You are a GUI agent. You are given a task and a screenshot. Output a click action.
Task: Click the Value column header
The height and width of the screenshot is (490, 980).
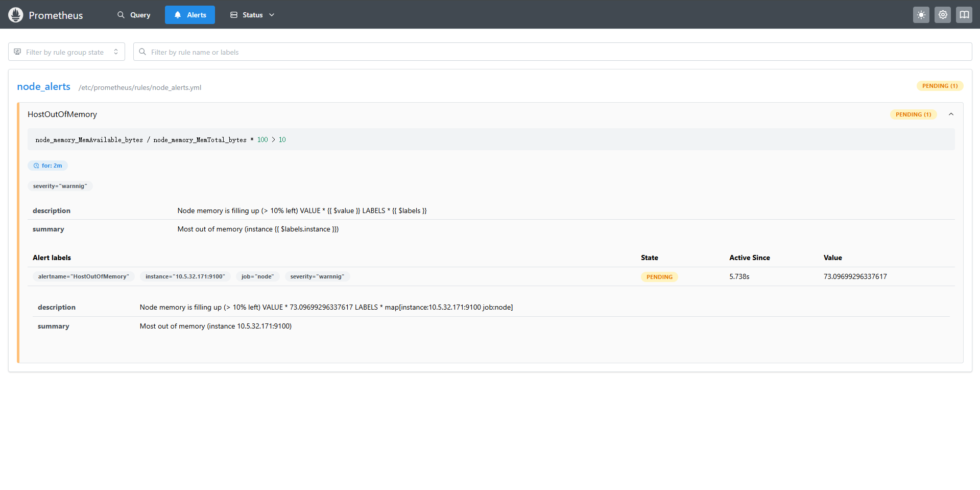point(832,258)
